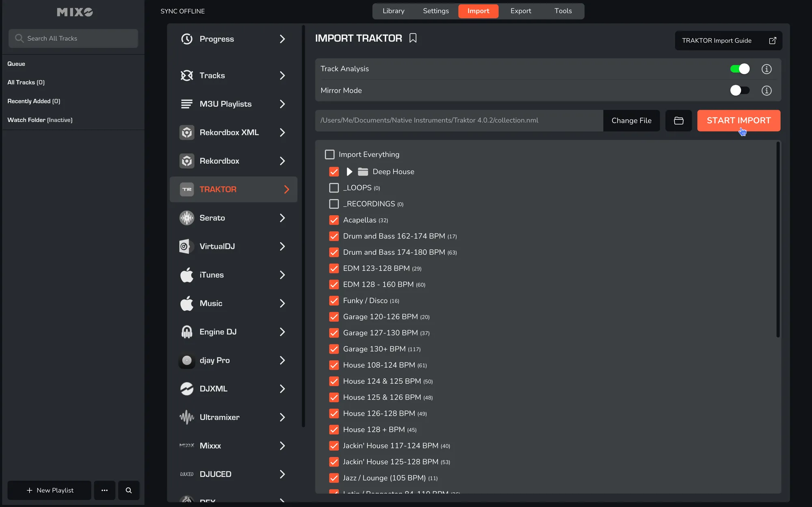This screenshot has width=812, height=507.
Task: Select the Serato import icon
Action: [x=187, y=218]
